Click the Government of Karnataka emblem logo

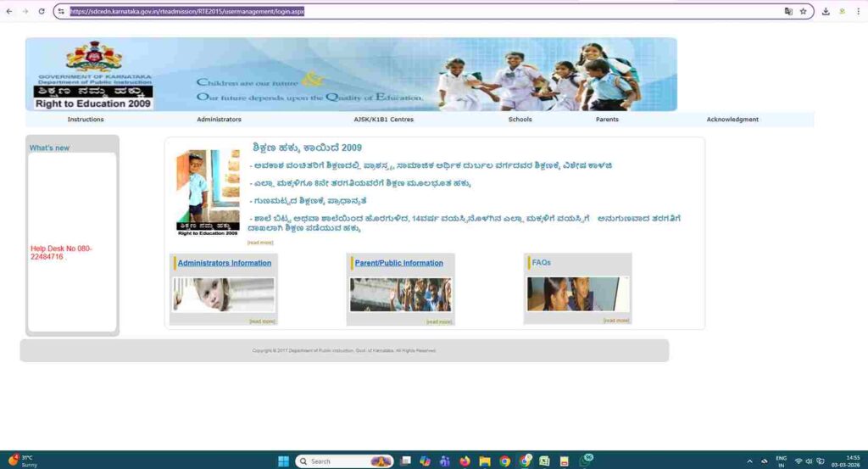94,57
